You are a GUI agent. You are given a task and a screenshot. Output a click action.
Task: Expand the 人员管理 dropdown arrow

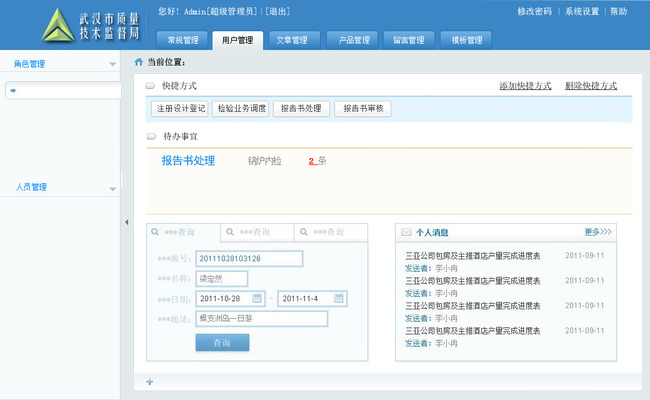(112, 189)
